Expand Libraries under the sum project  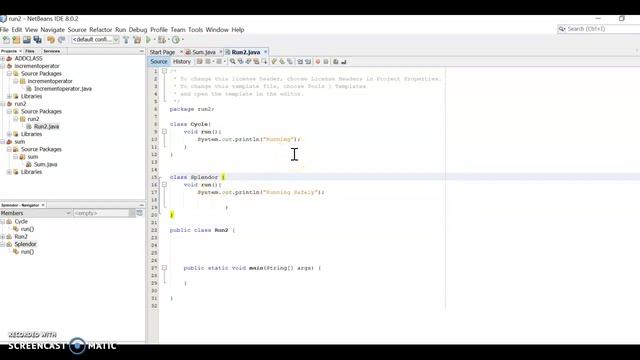9,172
